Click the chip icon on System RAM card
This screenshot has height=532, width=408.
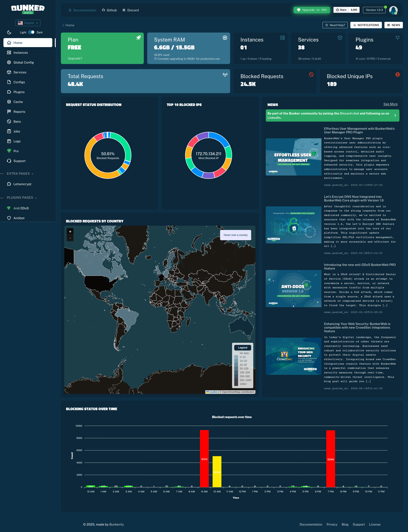point(225,38)
